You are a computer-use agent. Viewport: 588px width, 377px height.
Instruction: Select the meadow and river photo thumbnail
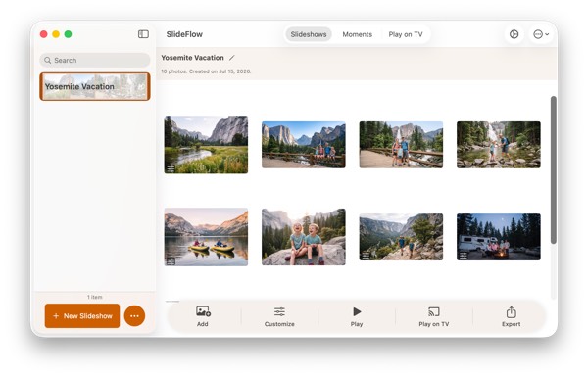point(206,145)
